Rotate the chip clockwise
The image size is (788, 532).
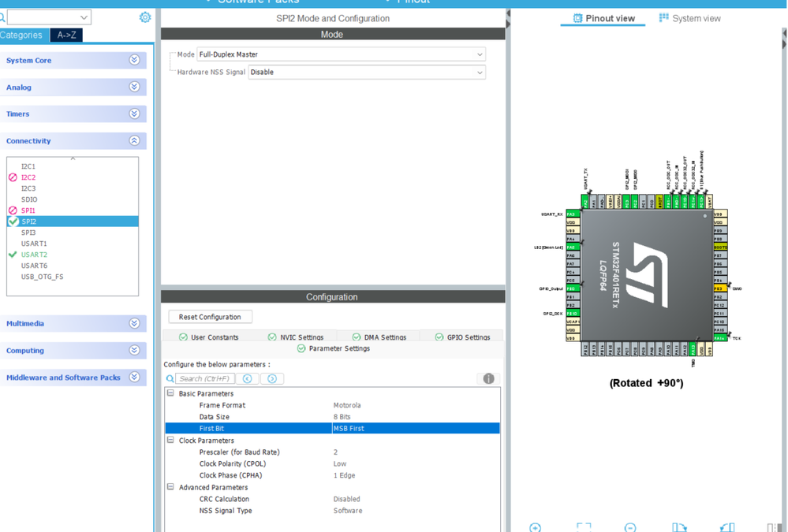pyautogui.click(x=679, y=527)
